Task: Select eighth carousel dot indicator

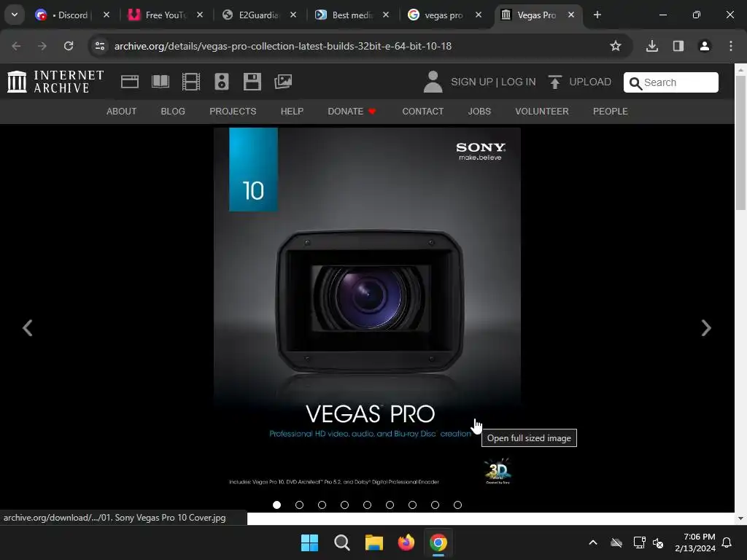Action: click(x=435, y=505)
